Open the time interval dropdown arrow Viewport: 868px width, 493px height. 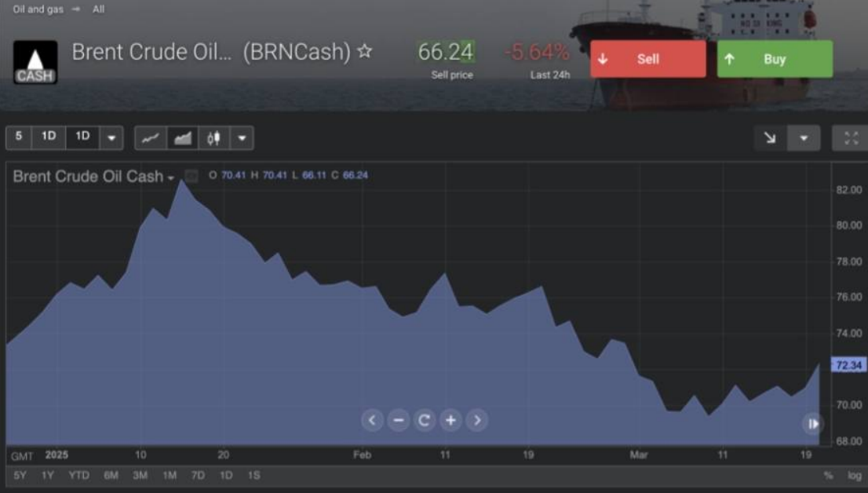pyautogui.click(x=111, y=138)
